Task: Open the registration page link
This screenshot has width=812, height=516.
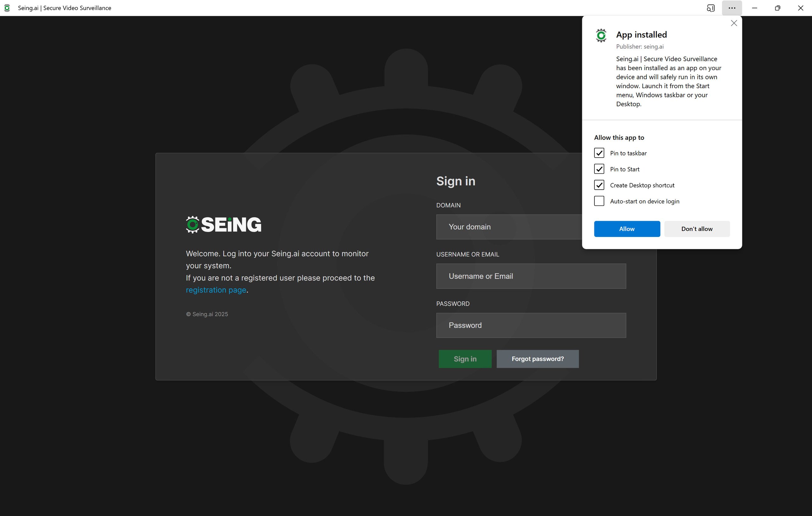Action: (216, 290)
